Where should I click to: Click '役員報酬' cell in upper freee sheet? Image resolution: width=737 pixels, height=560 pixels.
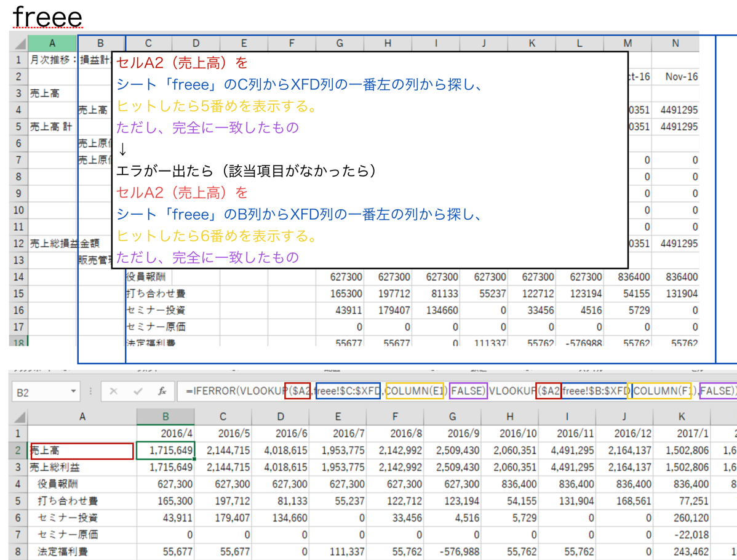148,277
